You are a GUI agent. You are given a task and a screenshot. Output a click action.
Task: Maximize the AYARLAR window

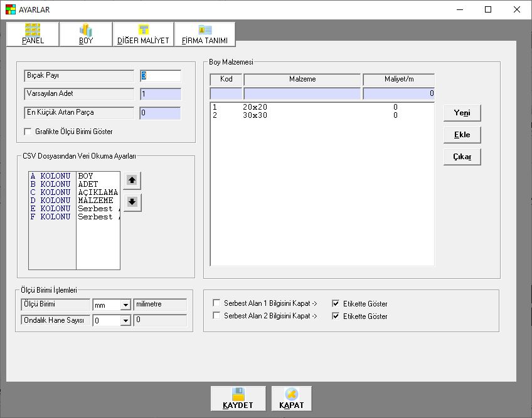[488, 9]
